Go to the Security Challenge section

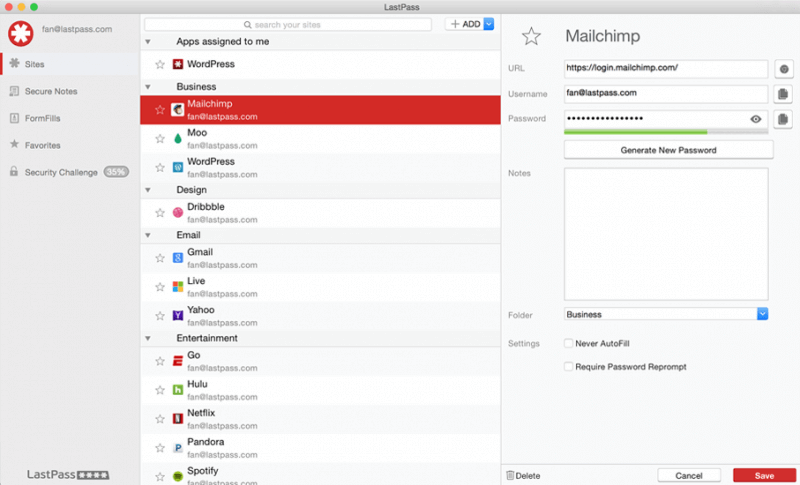[x=60, y=172]
